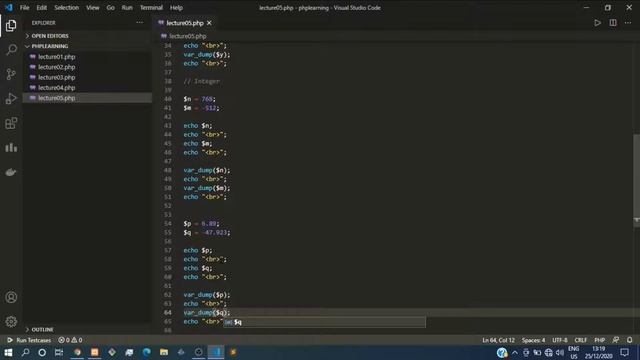This screenshot has width=640, height=360.
Task: Change language mode PHP in status bar
Action: click(x=600, y=340)
